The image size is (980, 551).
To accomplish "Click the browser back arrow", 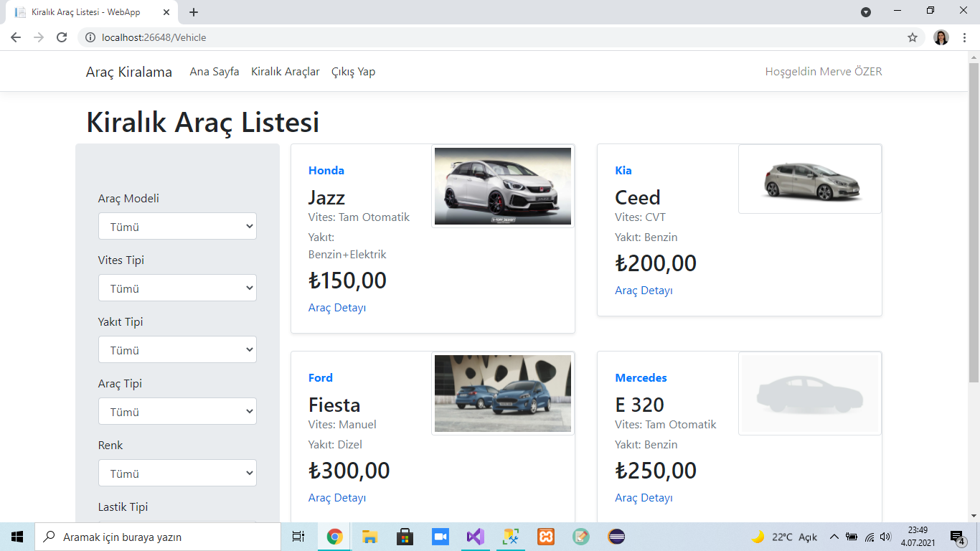I will (x=15, y=37).
